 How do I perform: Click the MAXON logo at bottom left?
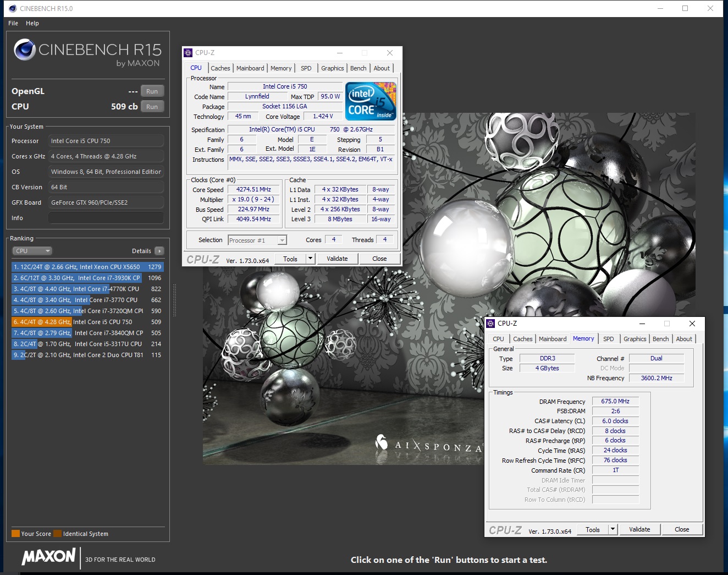point(48,557)
